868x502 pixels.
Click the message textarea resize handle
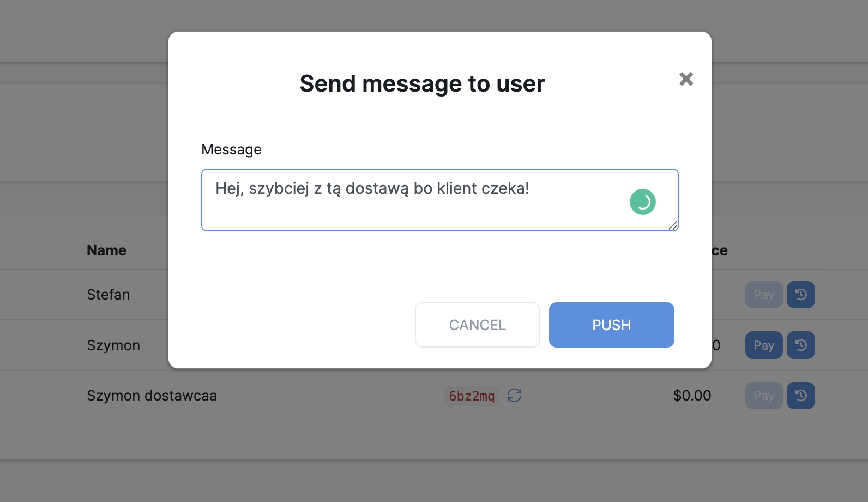[673, 225]
